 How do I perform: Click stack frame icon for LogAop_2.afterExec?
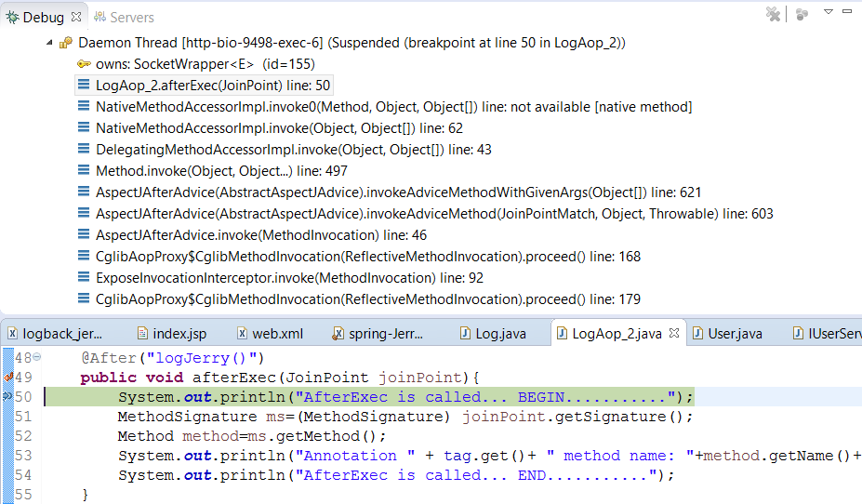[x=84, y=85]
